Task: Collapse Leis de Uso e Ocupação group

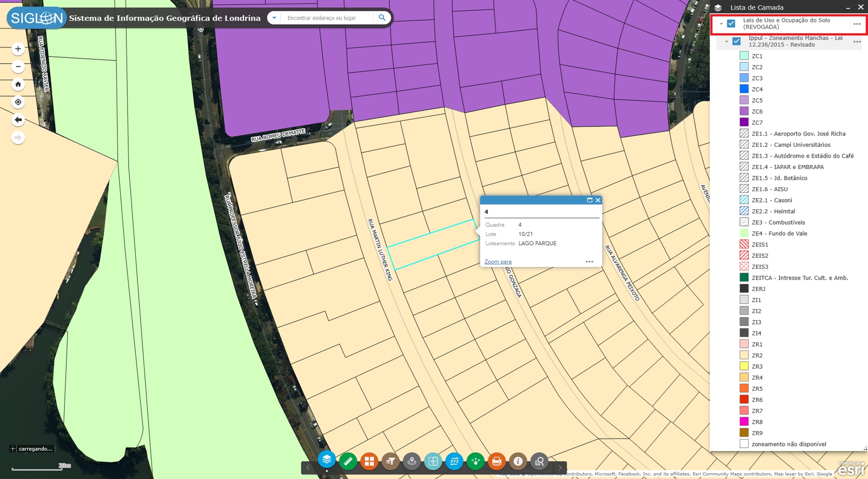Action: point(722,23)
